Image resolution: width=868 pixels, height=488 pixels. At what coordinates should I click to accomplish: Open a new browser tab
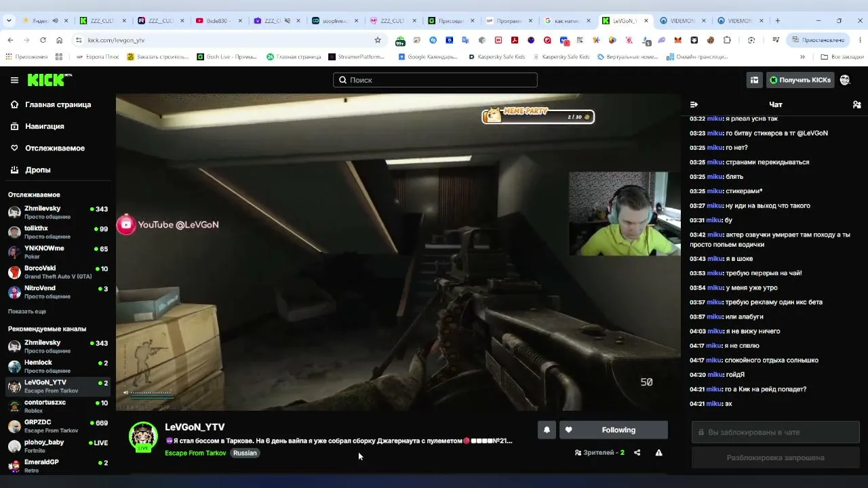click(x=777, y=20)
